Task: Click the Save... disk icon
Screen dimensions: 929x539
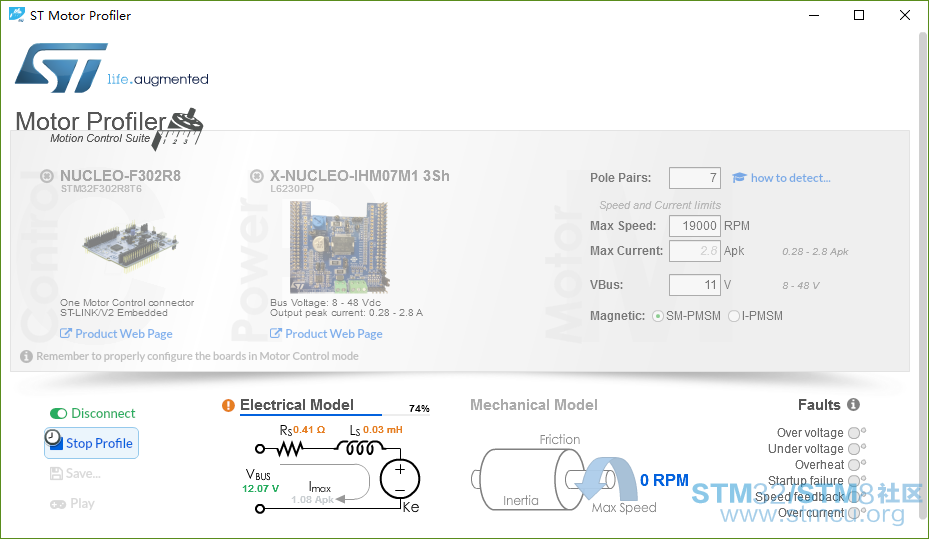Action: tap(56, 473)
